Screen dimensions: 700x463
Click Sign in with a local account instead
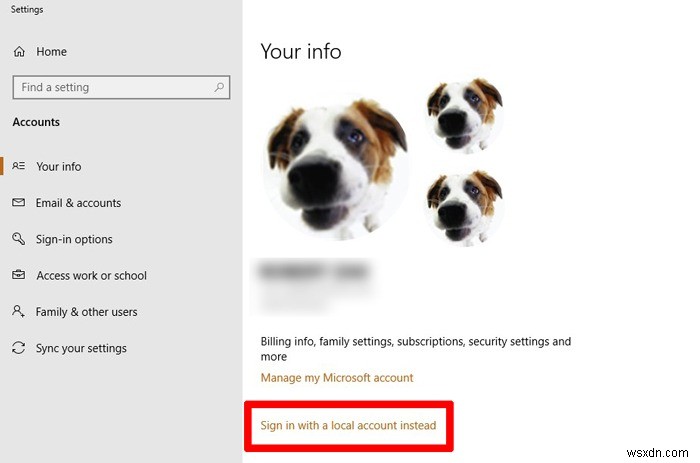pos(348,425)
